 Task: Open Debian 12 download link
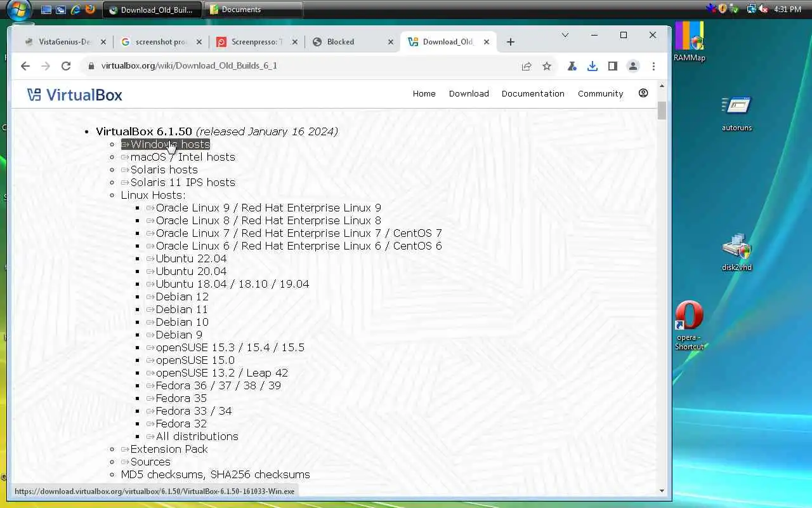coord(178,297)
